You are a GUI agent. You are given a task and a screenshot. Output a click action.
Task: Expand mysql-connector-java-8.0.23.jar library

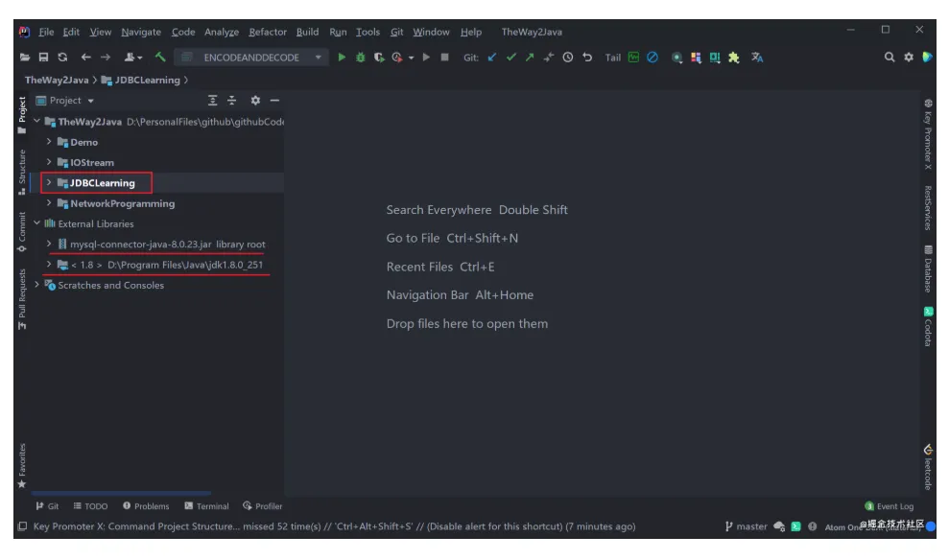click(x=49, y=244)
